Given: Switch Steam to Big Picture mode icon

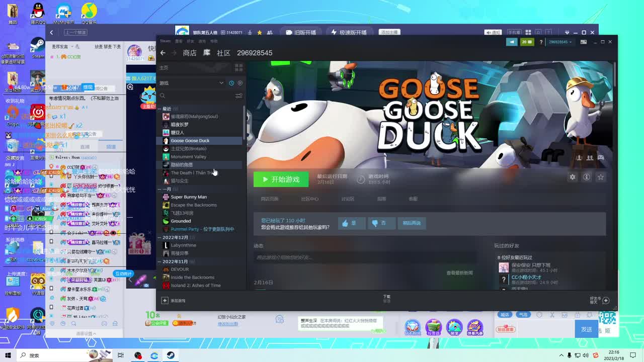Looking at the screenshot, I should click(584, 42).
